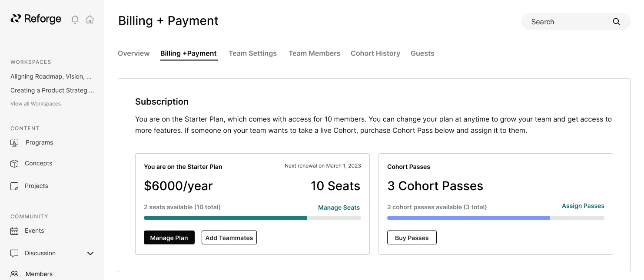
Task: Click the Add Teammates button
Action: (229, 237)
